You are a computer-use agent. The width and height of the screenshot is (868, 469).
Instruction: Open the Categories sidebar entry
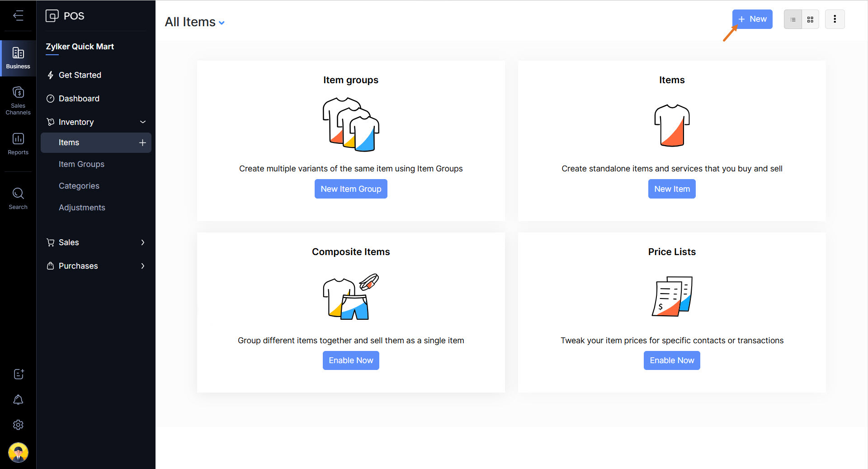click(x=79, y=186)
